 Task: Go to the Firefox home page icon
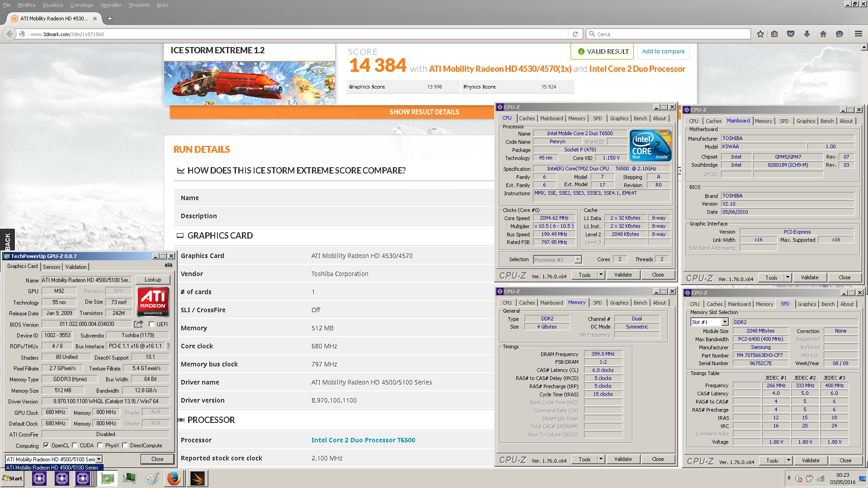point(823,34)
